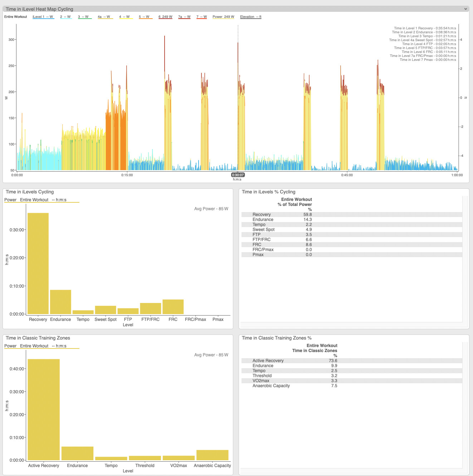Open the chart options chevron dropdown

coord(465,9)
